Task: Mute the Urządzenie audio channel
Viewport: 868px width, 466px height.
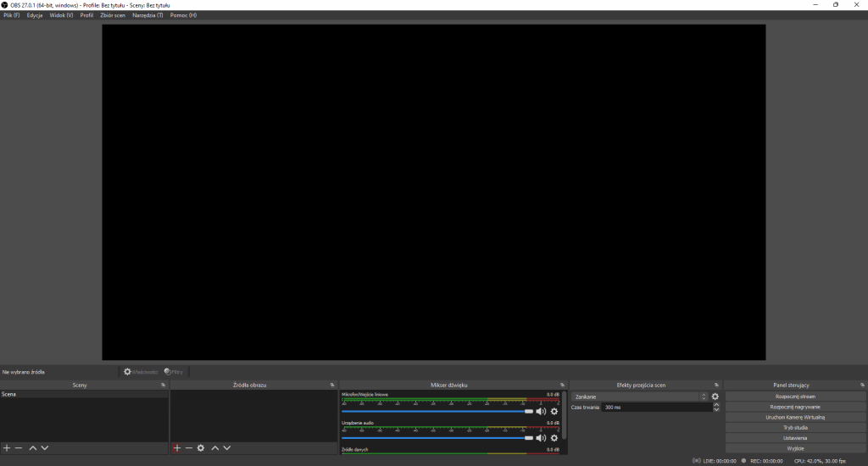Action: (x=541, y=438)
